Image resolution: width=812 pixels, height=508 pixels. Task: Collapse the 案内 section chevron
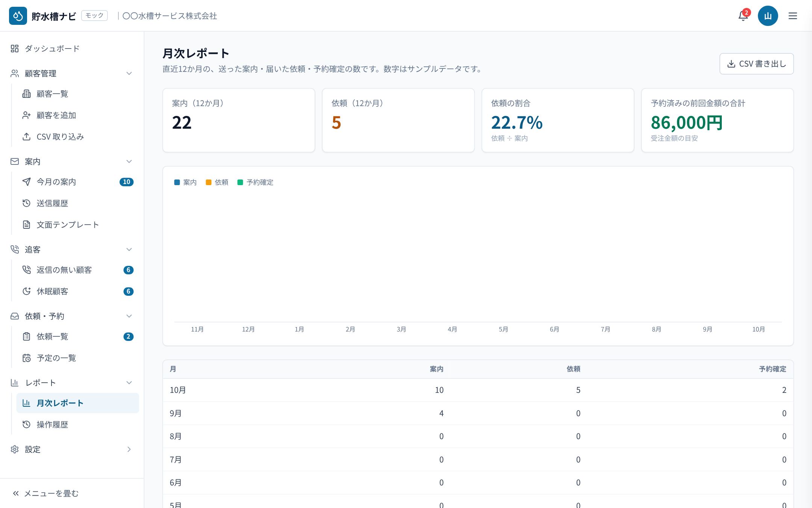point(129,161)
